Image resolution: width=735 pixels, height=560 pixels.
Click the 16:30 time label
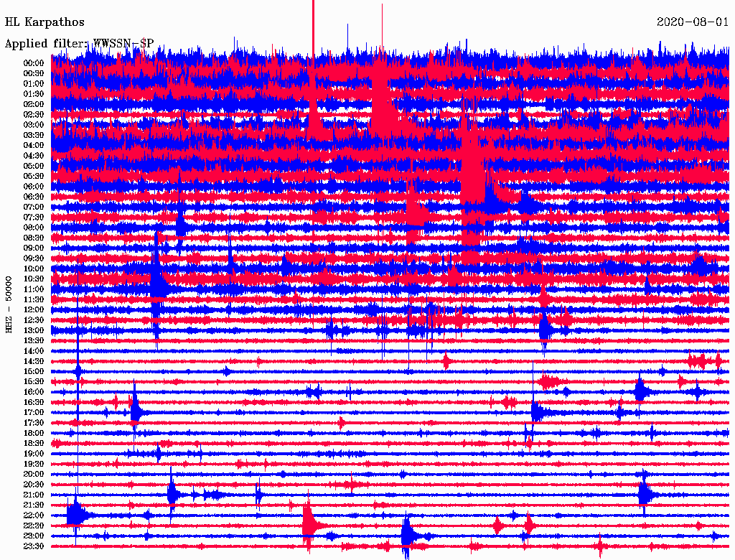point(34,403)
